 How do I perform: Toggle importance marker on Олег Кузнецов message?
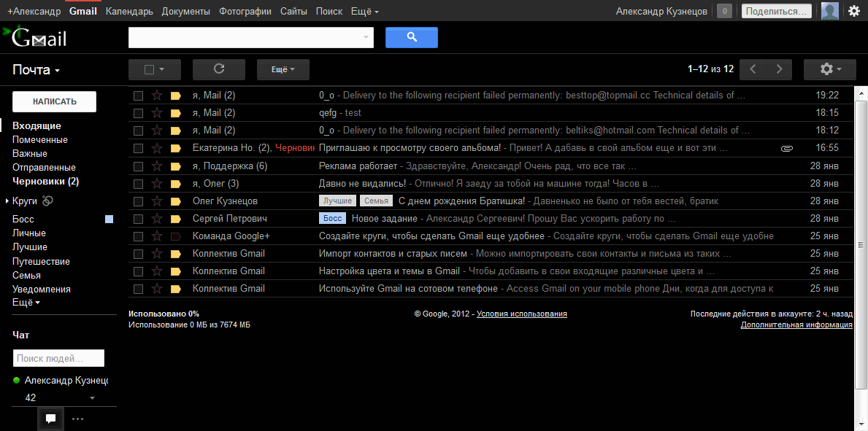(176, 201)
